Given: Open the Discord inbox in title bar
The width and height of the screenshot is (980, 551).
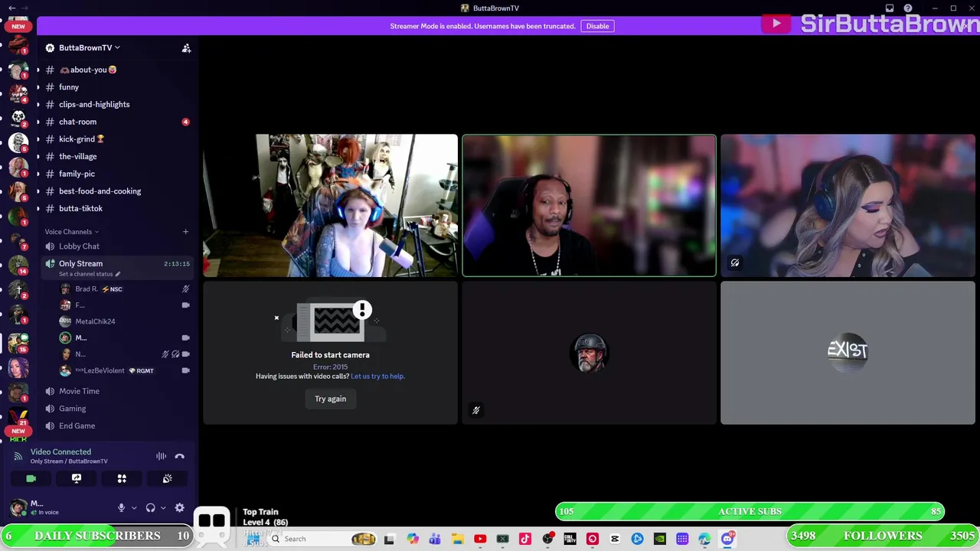Looking at the screenshot, I should pos(890,8).
